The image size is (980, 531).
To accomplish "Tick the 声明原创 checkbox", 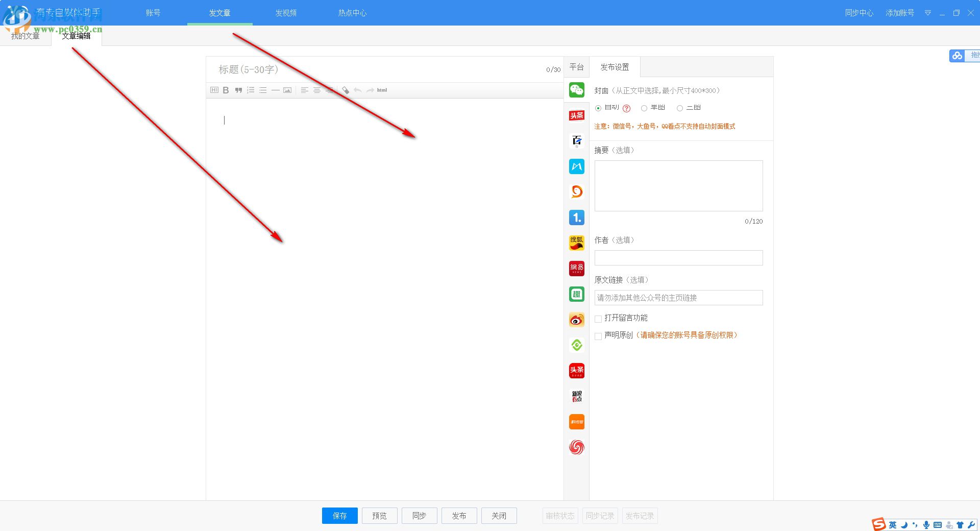I will (x=598, y=336).
